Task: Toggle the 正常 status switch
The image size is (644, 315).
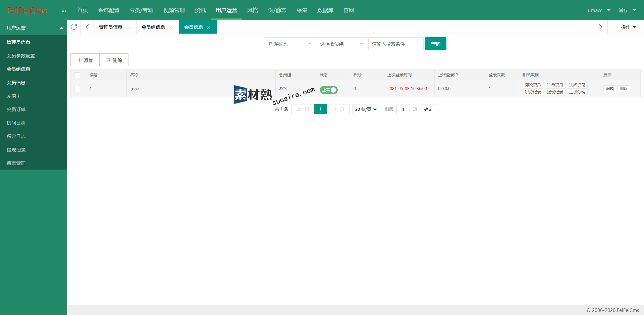Action: (328, 90)
